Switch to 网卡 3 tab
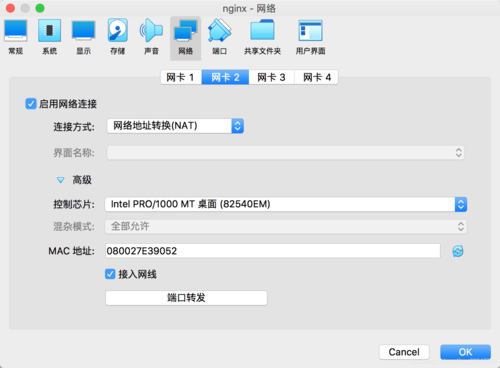500x368 pixels. pos(271,77)
